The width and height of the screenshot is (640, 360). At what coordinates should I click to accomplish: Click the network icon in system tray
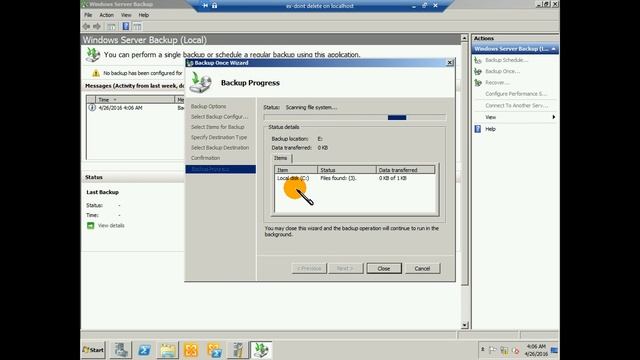[x=504, y=350]
